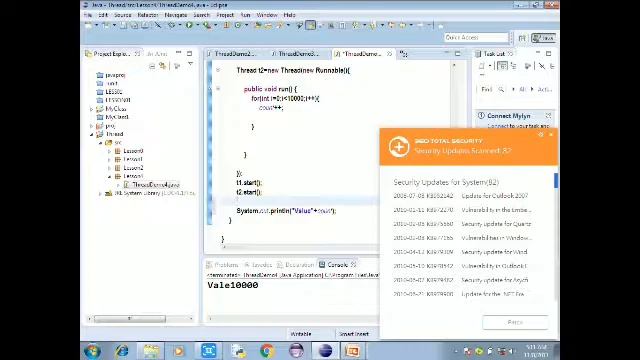Open the Navigate menu

pyautogui.click(x=176, y=15)
